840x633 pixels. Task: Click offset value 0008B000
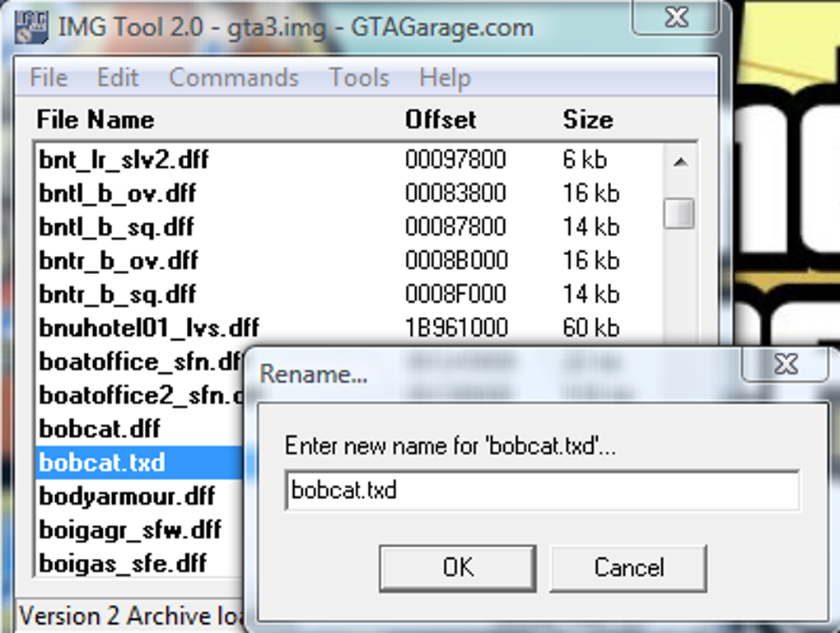coord(456,261)
